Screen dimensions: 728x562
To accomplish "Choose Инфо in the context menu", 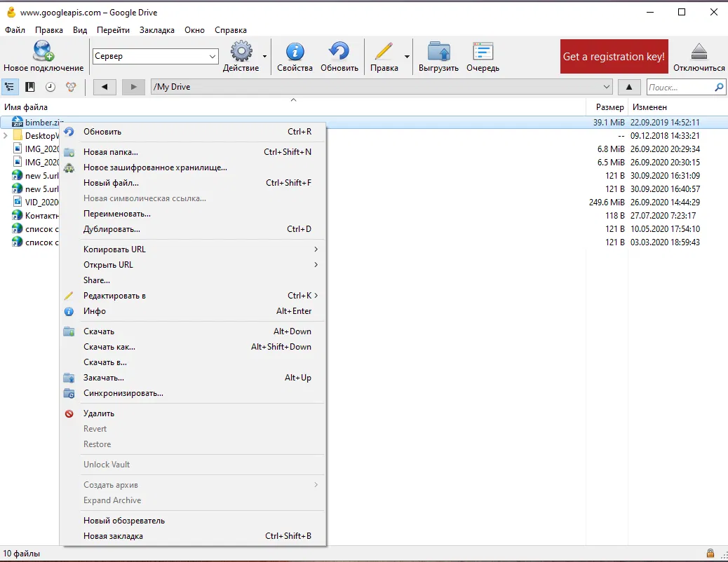I will 193,311.
